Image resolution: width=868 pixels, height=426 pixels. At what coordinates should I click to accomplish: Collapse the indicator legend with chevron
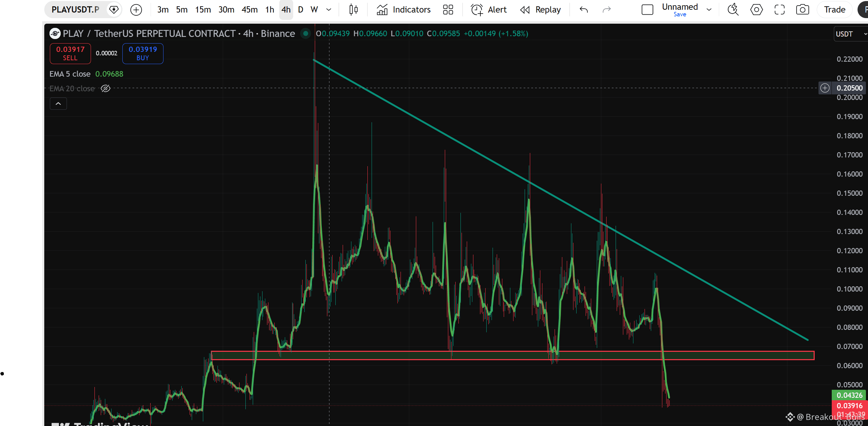[x=58, y=103]
